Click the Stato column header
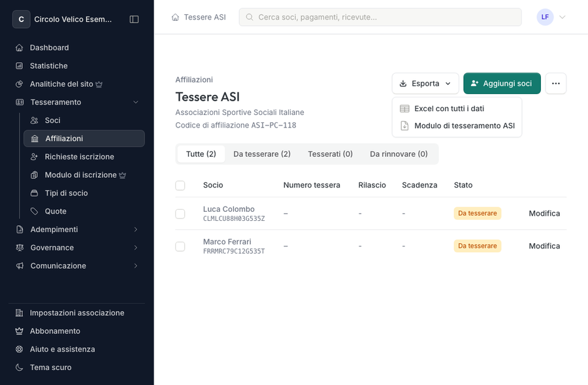Screen dimensions: 588x385 point(463,186)
